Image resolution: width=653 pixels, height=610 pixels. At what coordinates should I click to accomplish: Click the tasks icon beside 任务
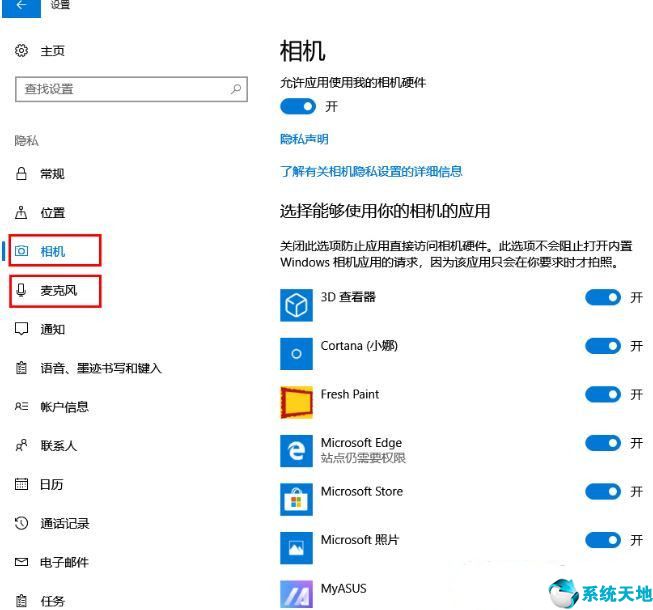(21, 601)
